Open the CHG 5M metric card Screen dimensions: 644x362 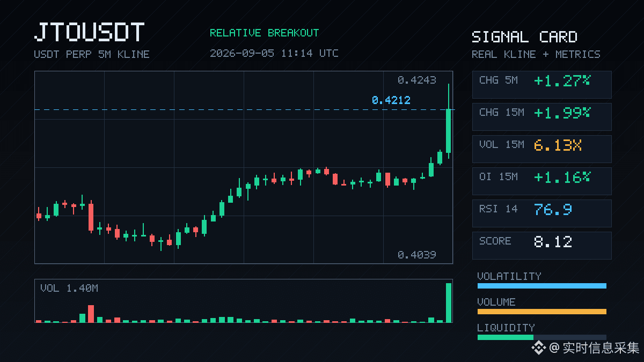pos(541,84)
